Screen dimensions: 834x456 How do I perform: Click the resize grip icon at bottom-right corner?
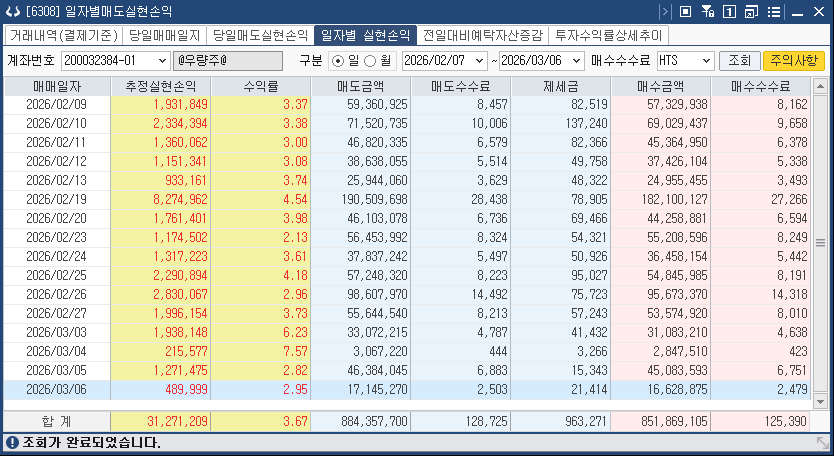click(822, 442)
